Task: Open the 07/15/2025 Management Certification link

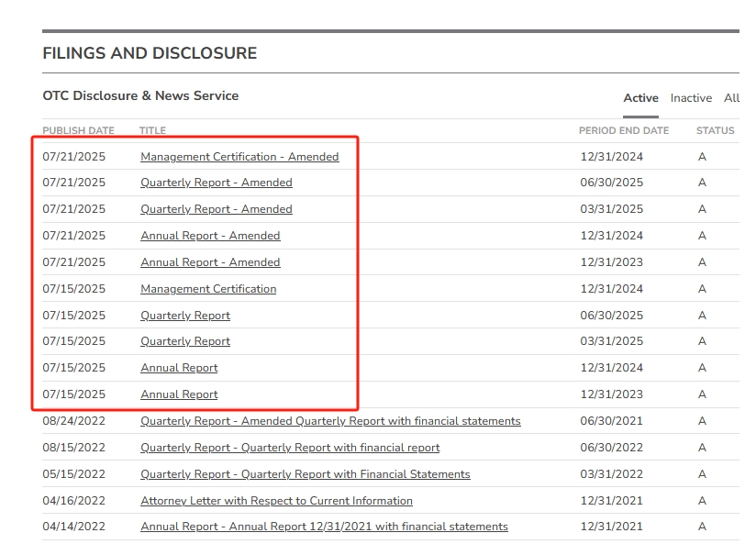Action: 208,289
